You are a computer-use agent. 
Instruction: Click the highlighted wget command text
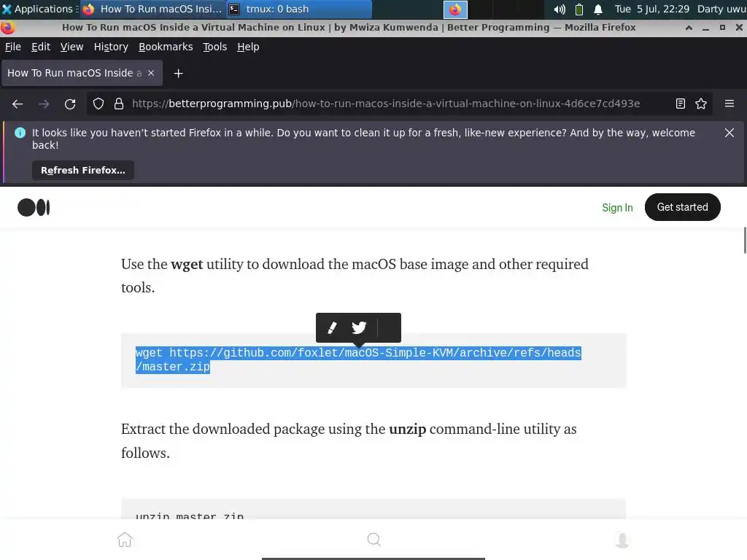[358, 359]
